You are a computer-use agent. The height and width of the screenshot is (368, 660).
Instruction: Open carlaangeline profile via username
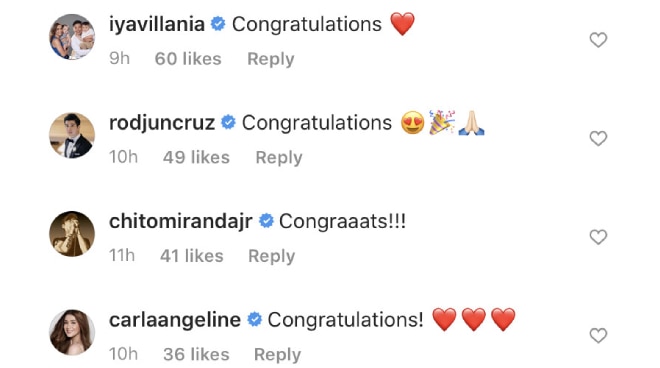coord(175,320)
